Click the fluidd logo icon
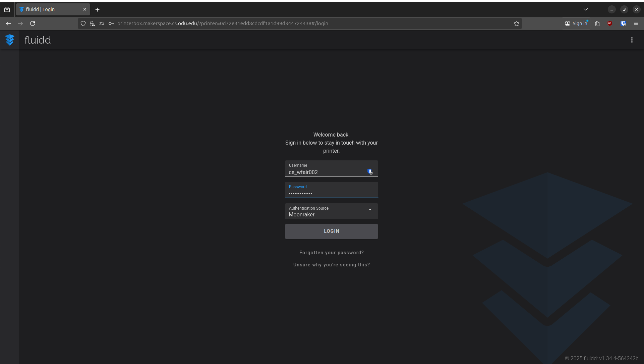 (x=10, y=40)
